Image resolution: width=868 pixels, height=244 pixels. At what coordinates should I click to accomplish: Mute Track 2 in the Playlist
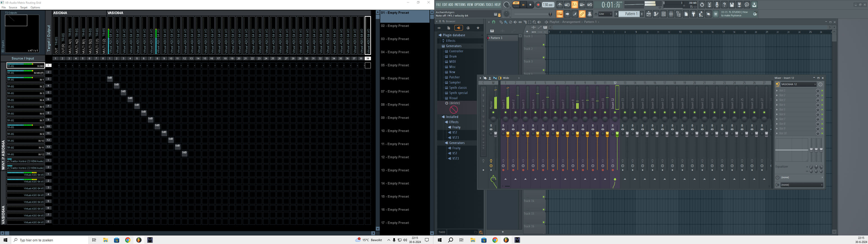[543, 57]
